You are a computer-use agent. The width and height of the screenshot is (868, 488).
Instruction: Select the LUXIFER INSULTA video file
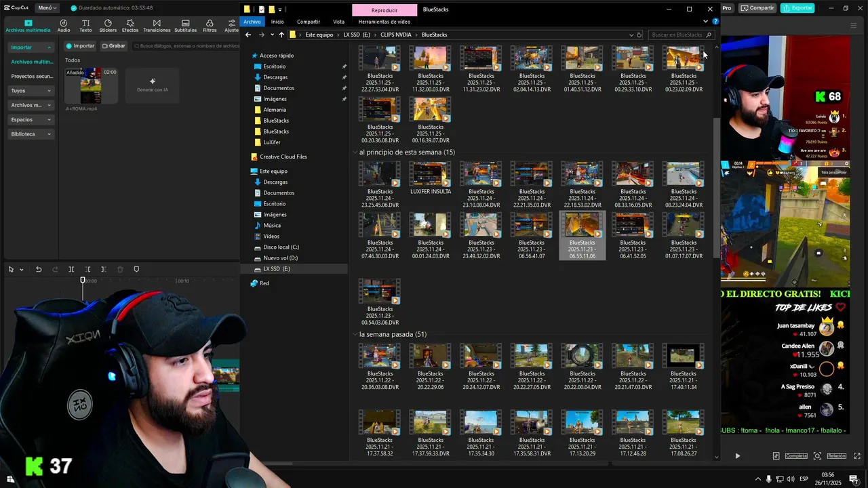click(431, 179)
